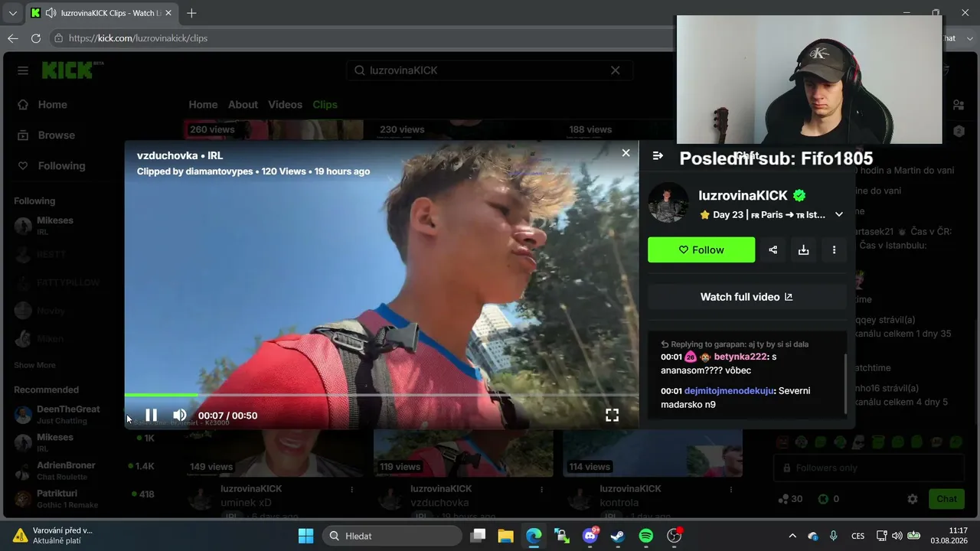This screenshot has width=980, height=551.
Task: Select the Clips tab
Action: (x=325, y=105)
